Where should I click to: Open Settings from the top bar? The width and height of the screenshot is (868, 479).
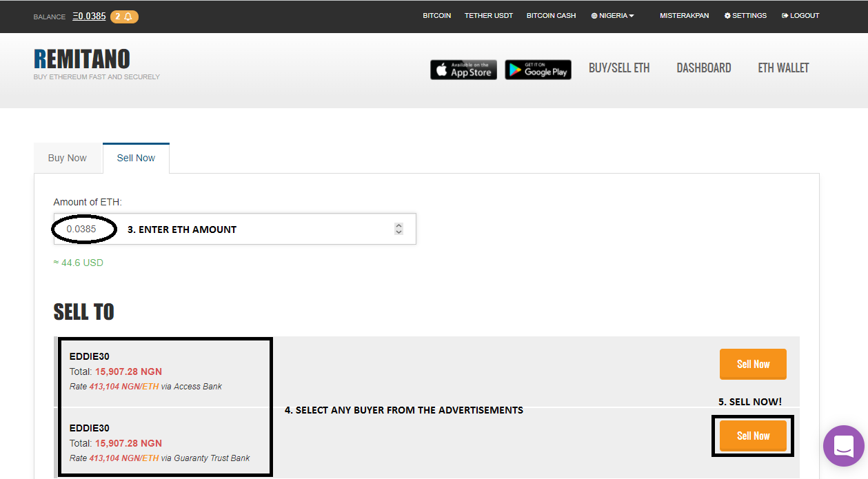tap(745, 16)
